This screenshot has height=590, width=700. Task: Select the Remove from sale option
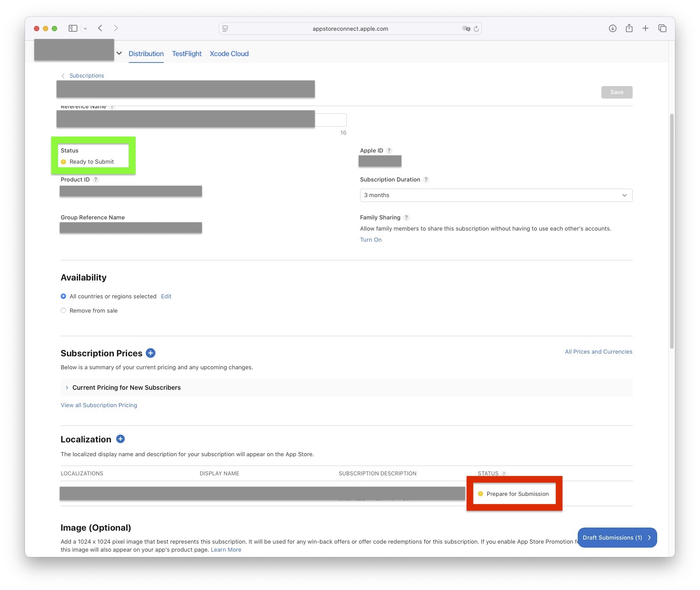tap(63, 311)
